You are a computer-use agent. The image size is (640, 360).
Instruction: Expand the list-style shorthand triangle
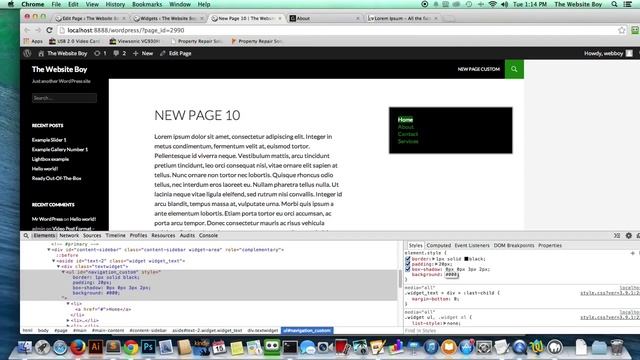tap(444, 323)
